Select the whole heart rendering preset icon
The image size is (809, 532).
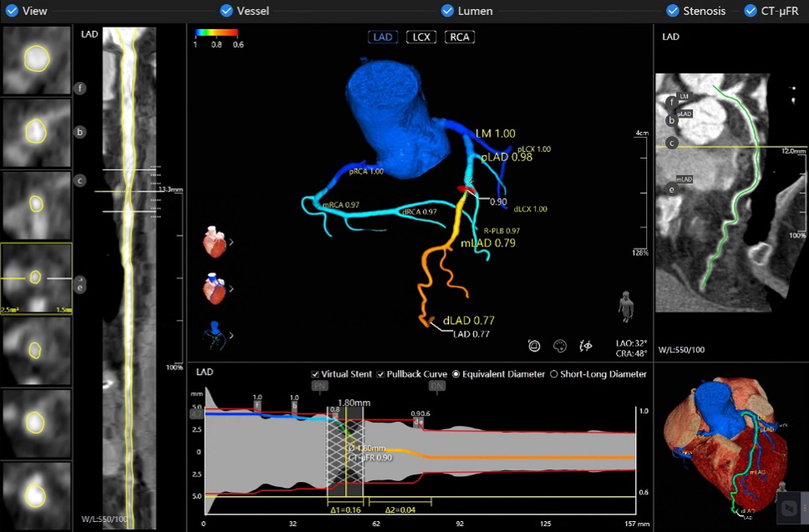point(214,241)
